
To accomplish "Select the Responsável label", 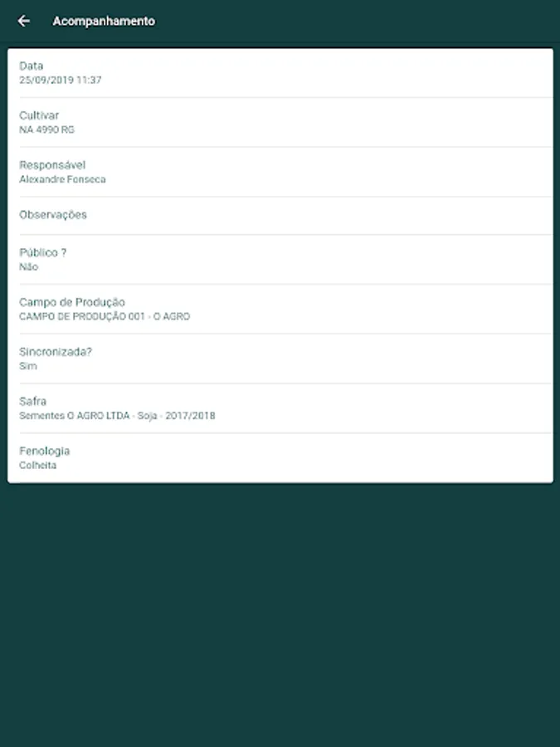I will (x=52, y=165).
